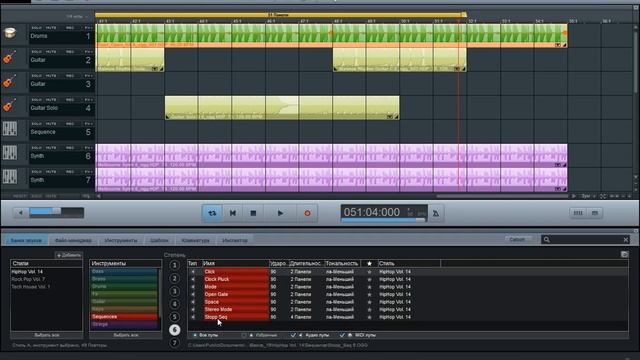Screen dimensions: 640x360
Task: Arm REC on the Guitar Solo track
Action: click(x=70, y=100)
